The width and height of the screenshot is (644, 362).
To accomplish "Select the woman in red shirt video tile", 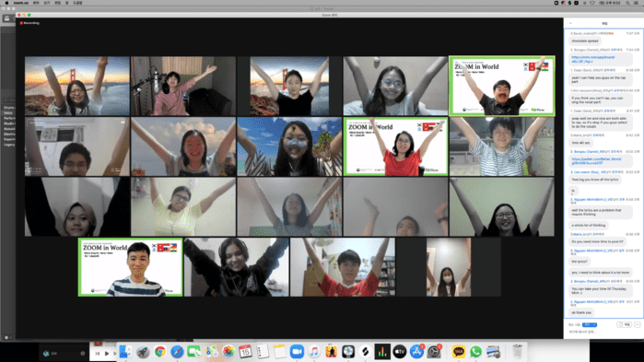I will (x=395, y=146).
